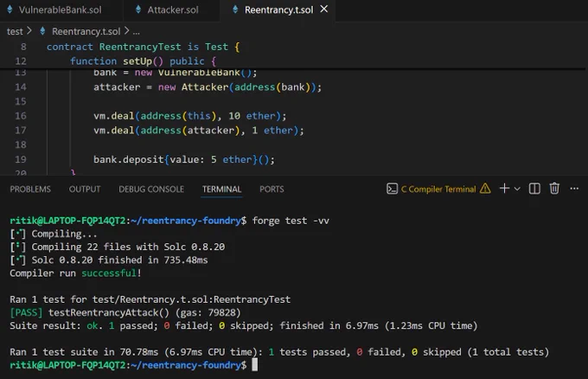Click line number 14 in gutter
588x379 pixels.
coord(21,87)
